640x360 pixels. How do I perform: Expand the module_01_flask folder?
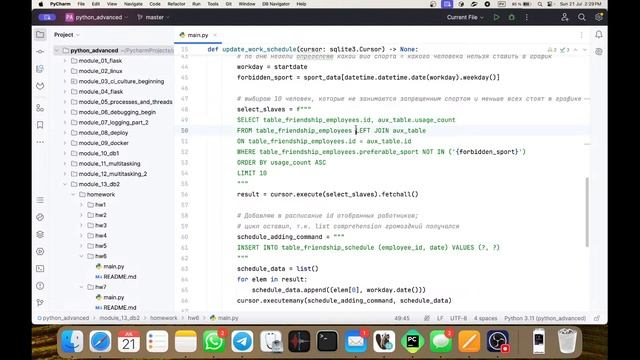pos(65,60)
